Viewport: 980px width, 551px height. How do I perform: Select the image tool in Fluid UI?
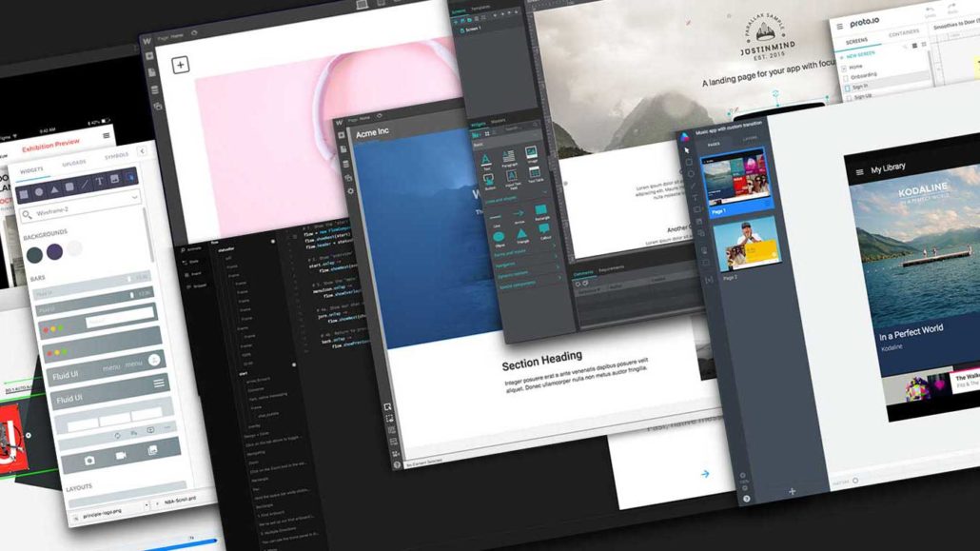(114, 180)
